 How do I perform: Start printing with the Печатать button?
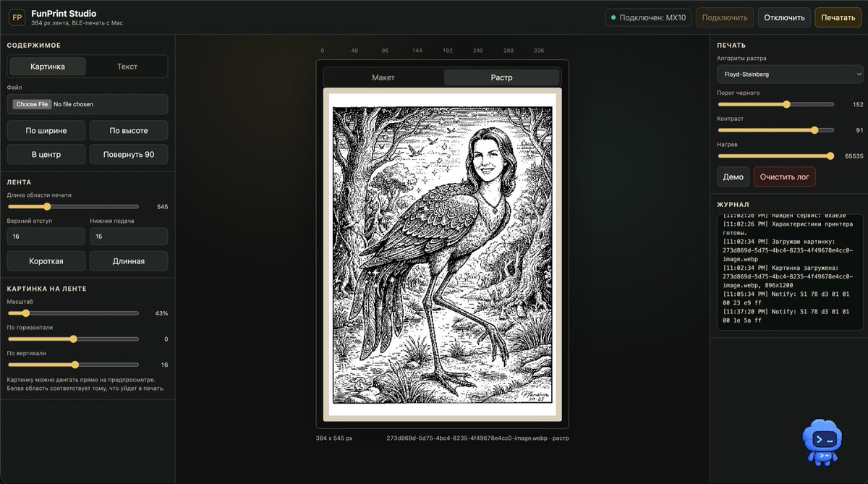[x=838, y=17]
